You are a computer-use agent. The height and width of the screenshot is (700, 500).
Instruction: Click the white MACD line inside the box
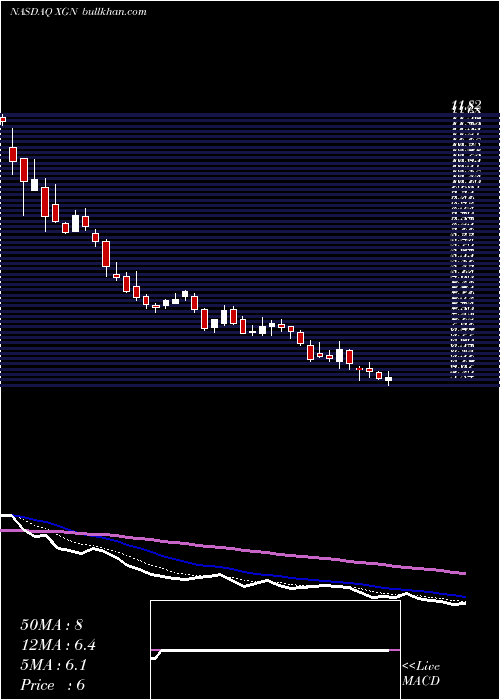click(270, 651)
